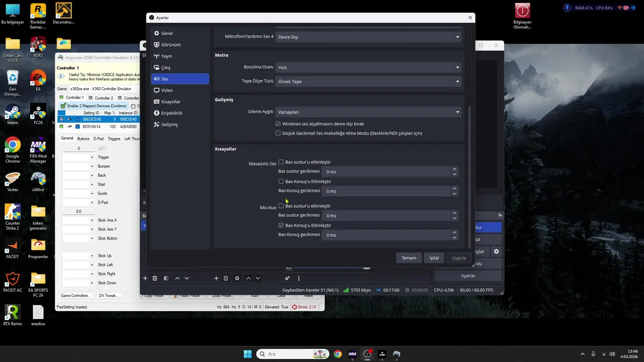Increase Masaüstü Ses Bas sustur gecikmesi
644x362 pixels.
(454, 169)
